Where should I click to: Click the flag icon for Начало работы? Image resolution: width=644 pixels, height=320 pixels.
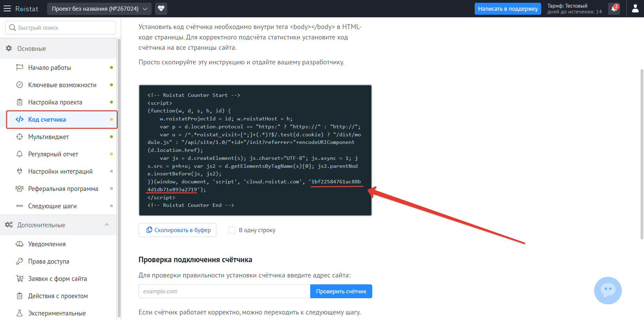click(x=20, y=67)
